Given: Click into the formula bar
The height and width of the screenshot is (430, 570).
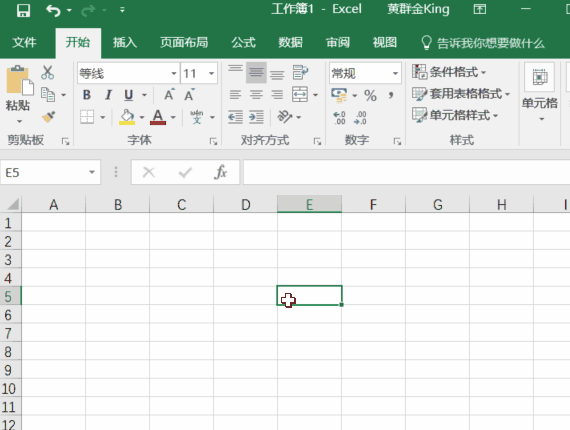Looking at the screenshot, I should [406, 172].
